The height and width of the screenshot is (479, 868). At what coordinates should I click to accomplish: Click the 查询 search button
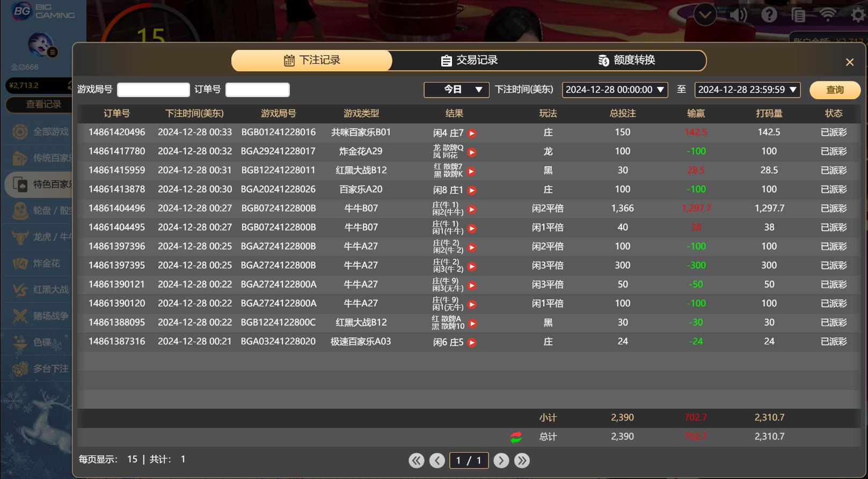point(835,90)
